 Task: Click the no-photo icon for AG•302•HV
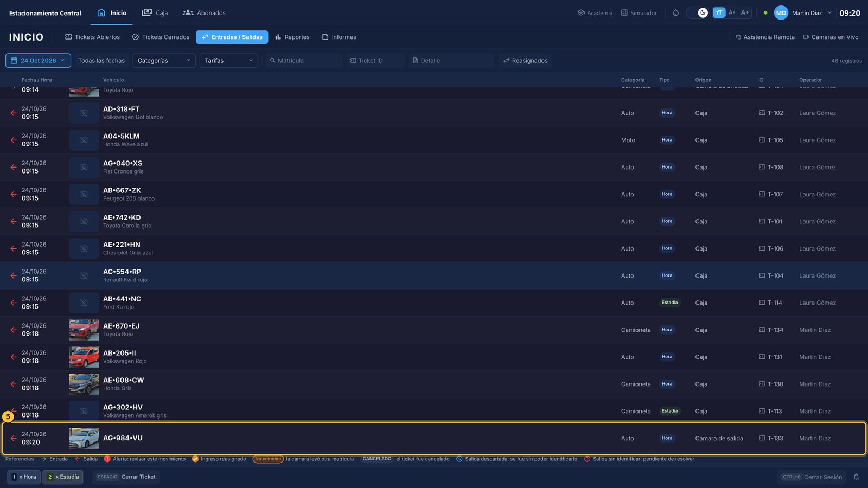(x=84, y=411)
